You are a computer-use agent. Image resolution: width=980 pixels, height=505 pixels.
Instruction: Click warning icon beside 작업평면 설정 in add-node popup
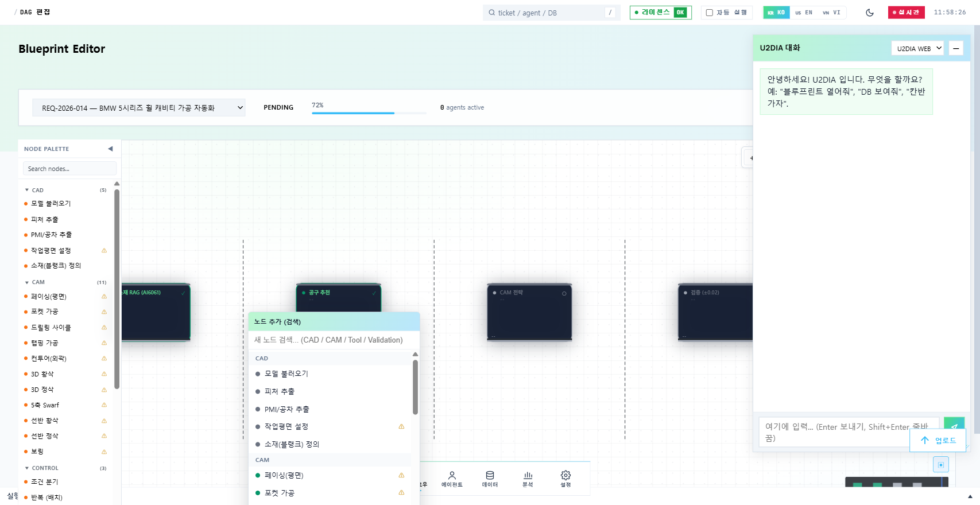click(401, 426)
